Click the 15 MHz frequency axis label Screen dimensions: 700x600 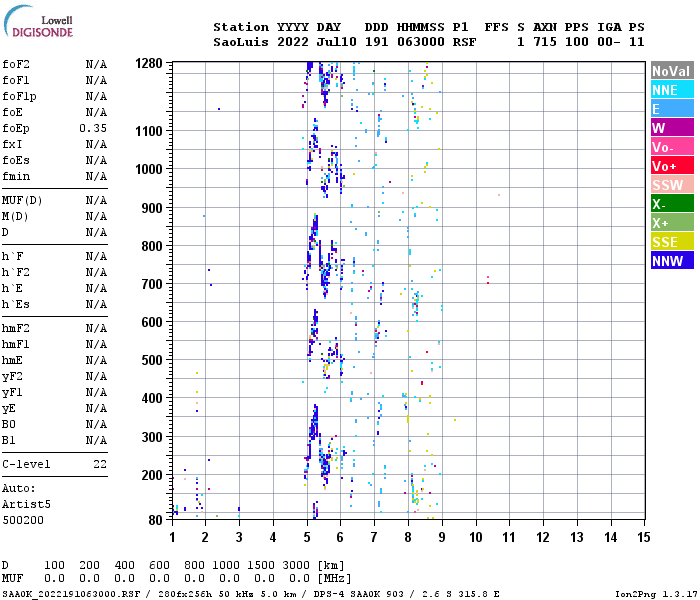click(644, 537)
